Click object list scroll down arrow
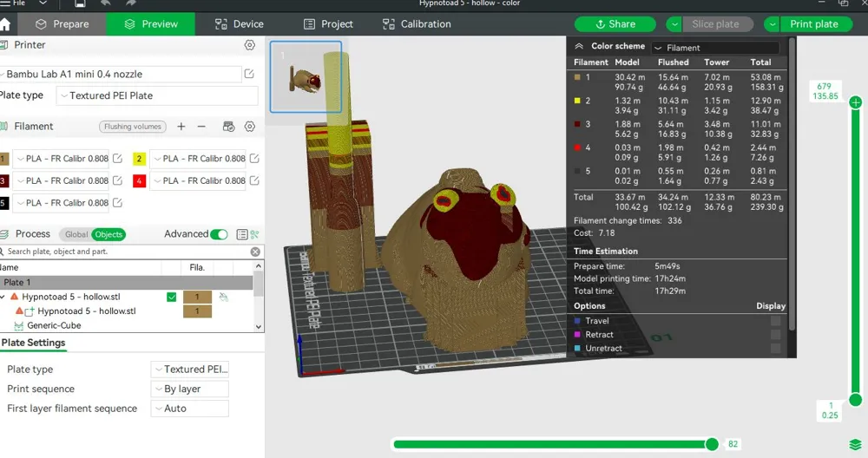The width and height of the screenshot is (868, 458). (x=259, y=327)
